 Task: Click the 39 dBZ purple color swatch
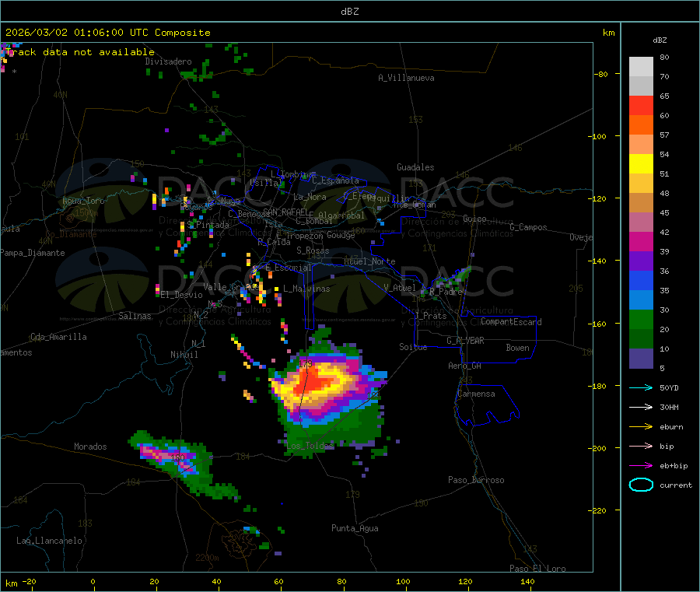641,261
